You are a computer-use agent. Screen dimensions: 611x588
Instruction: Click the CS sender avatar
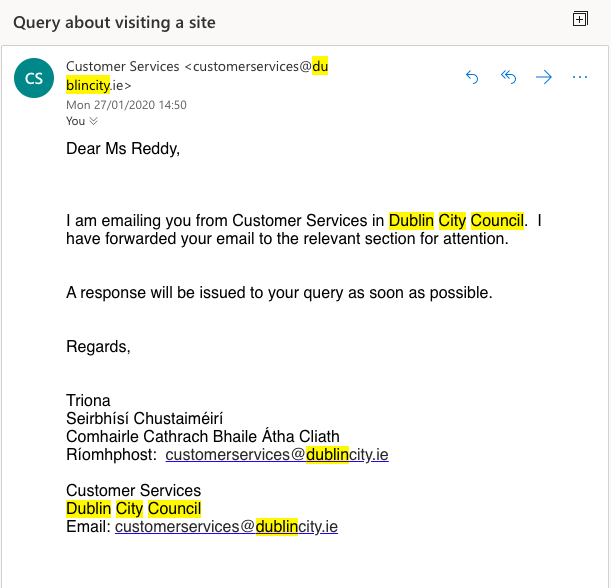34,78
